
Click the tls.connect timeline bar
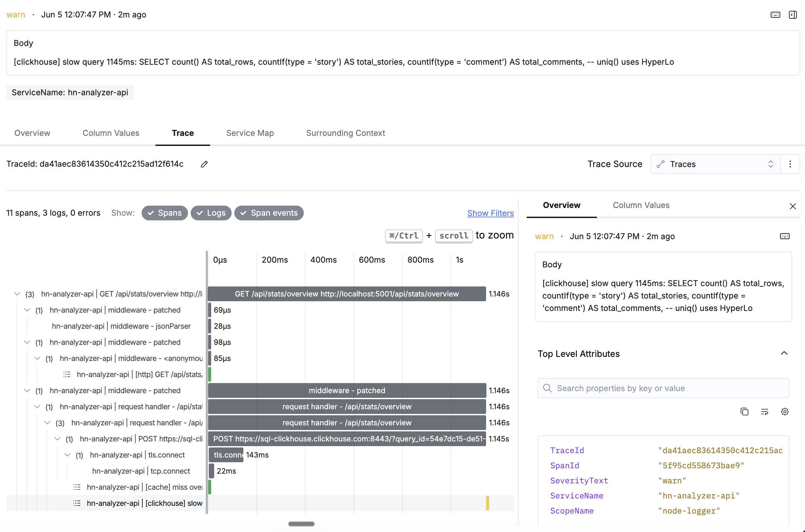[x=226, y=455]
